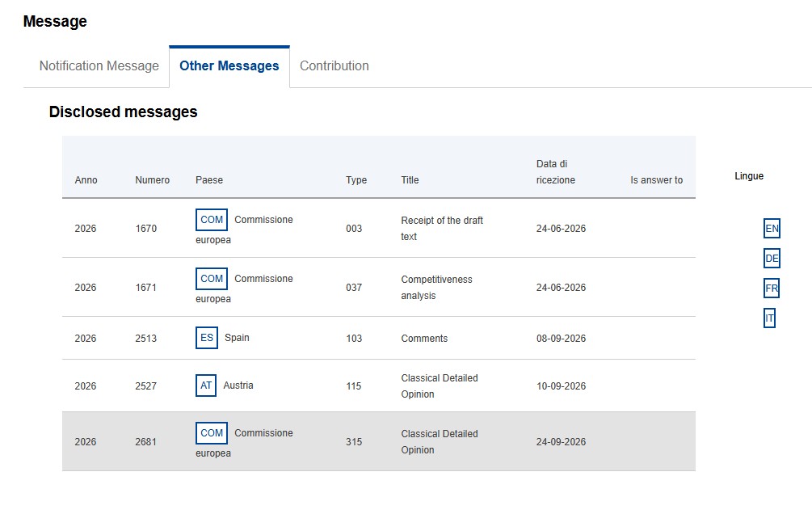This screenshot has width=812, height=514.
Task: Open the EN language version
Action: [772, 229]
